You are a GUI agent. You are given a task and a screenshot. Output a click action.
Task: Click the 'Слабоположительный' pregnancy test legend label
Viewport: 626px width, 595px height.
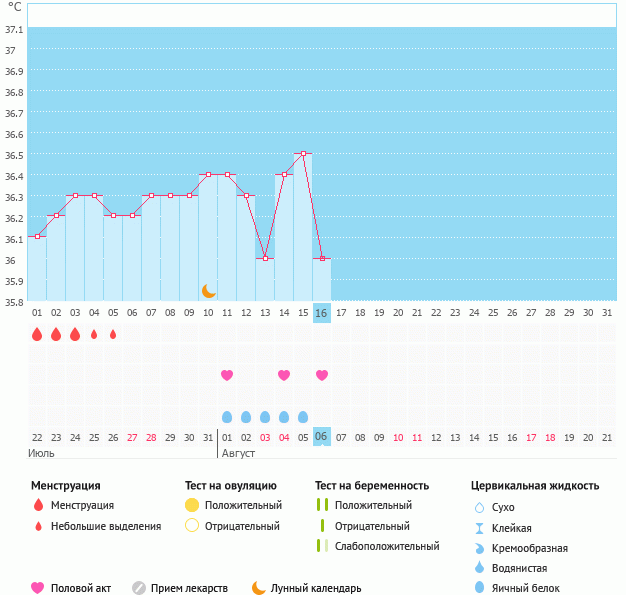[387, 546]
